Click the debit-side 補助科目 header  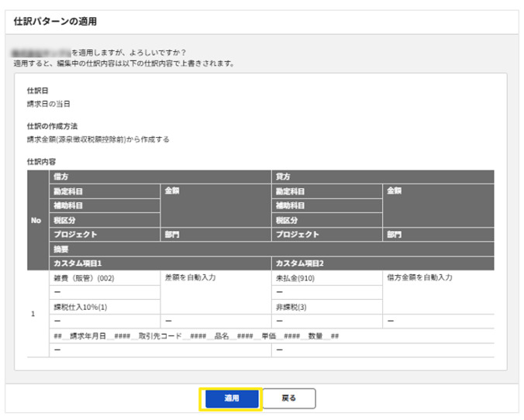pos(105,205)
